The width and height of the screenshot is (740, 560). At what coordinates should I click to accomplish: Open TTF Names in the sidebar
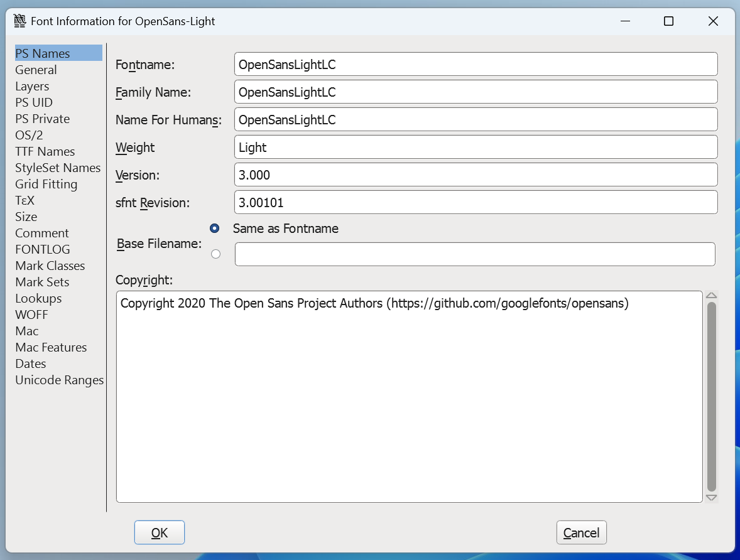[x=45, y=151]
